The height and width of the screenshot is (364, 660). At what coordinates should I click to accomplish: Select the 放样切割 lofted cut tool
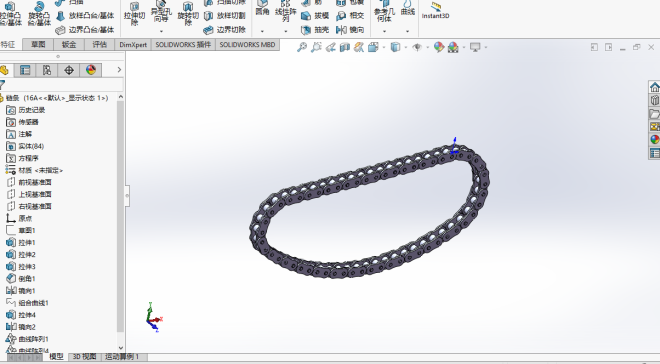(225, 16)
